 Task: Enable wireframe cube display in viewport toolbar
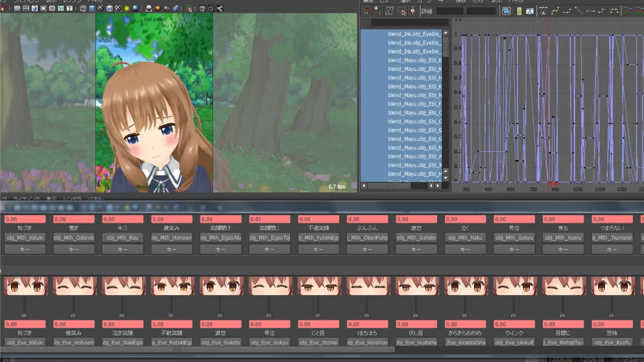tap(83, 9)
